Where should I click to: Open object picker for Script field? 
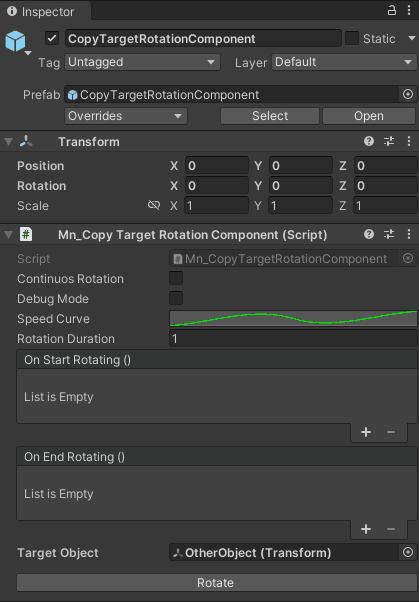tap(408, 258)
